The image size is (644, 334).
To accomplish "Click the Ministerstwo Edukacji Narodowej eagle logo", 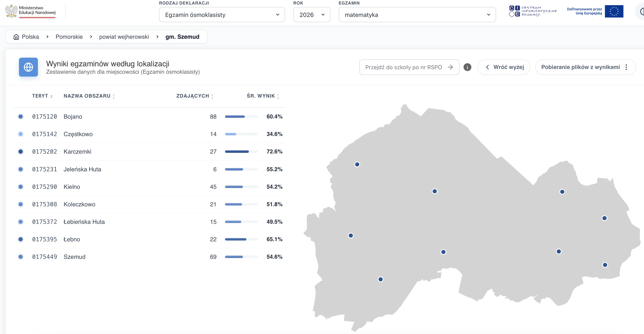I will coord(11,11).
